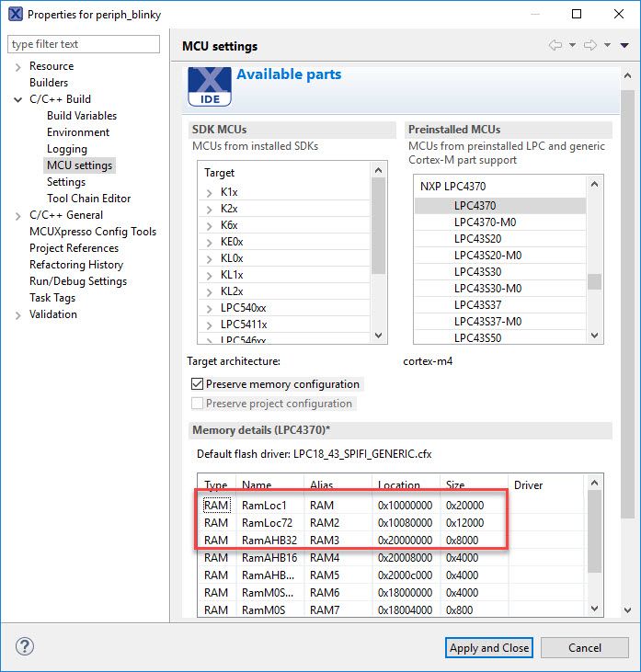Toggle Preserve memory configuration checkbox
This screenshot has width=641, height=672.
click(197, 384)
